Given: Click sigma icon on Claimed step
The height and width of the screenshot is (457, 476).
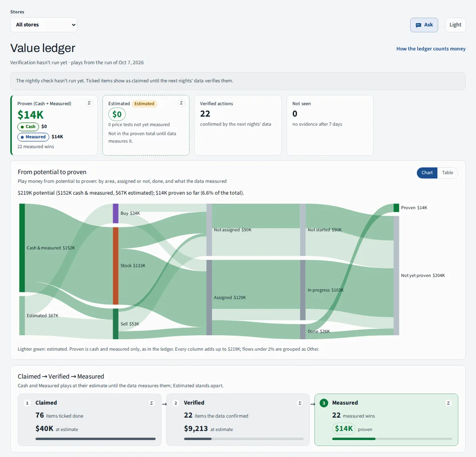Looking at the screenshot, I should (x=152, y=403).
